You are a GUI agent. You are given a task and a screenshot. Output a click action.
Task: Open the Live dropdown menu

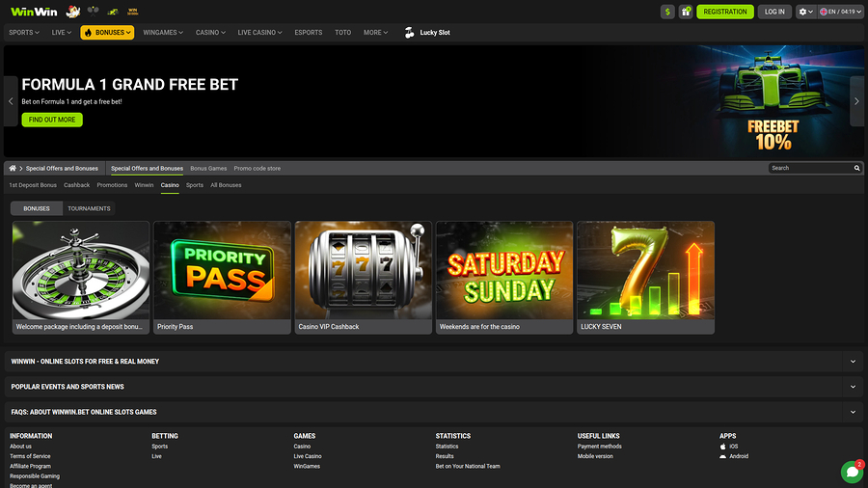pyautogui.click(x=62, y=33)
